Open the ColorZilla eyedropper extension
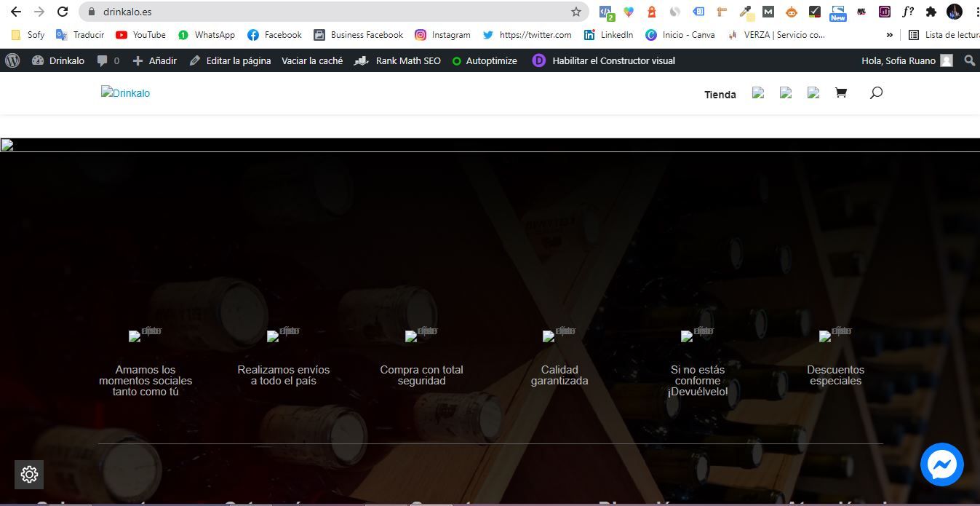 coord(745,12)
